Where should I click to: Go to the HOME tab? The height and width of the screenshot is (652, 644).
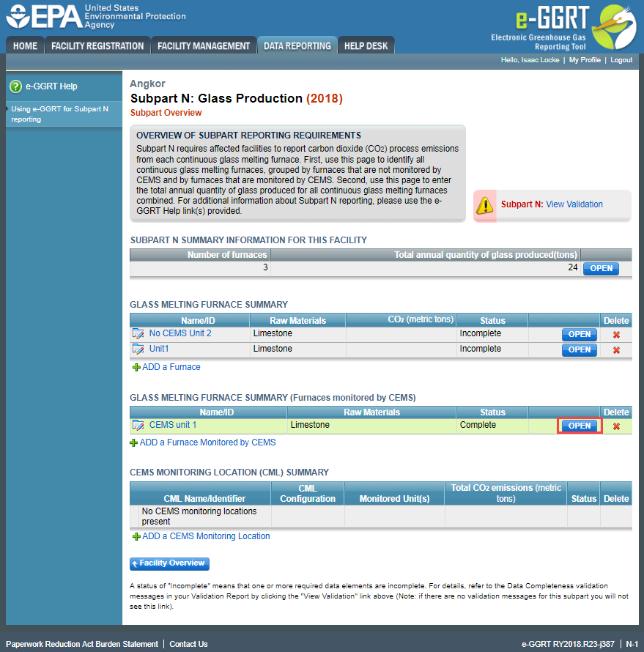(25, 45)
